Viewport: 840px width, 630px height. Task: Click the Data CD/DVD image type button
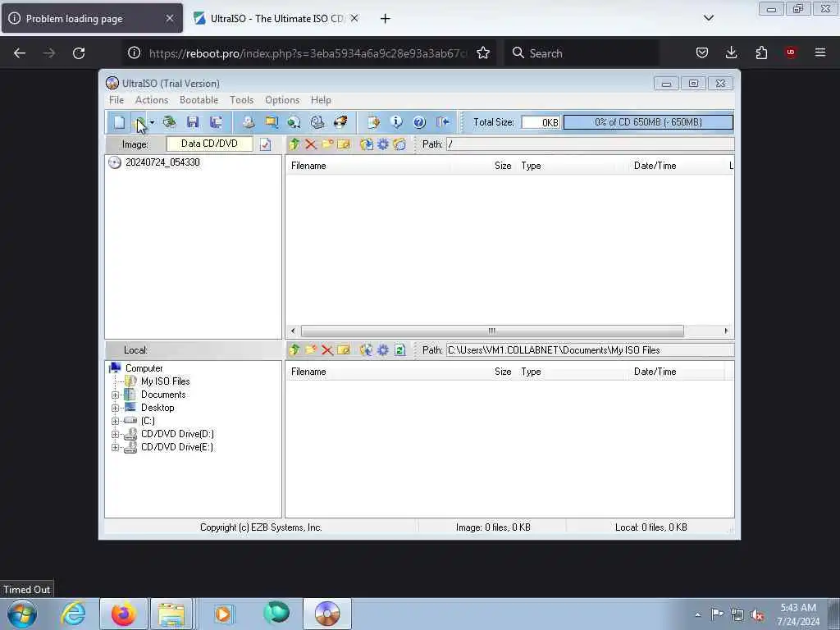click(x=209, y=144)
